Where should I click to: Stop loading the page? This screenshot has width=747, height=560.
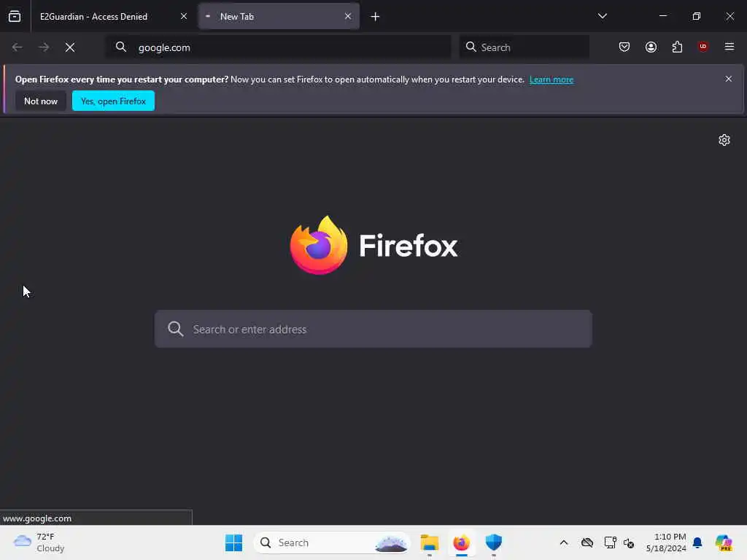pos(70,47)
